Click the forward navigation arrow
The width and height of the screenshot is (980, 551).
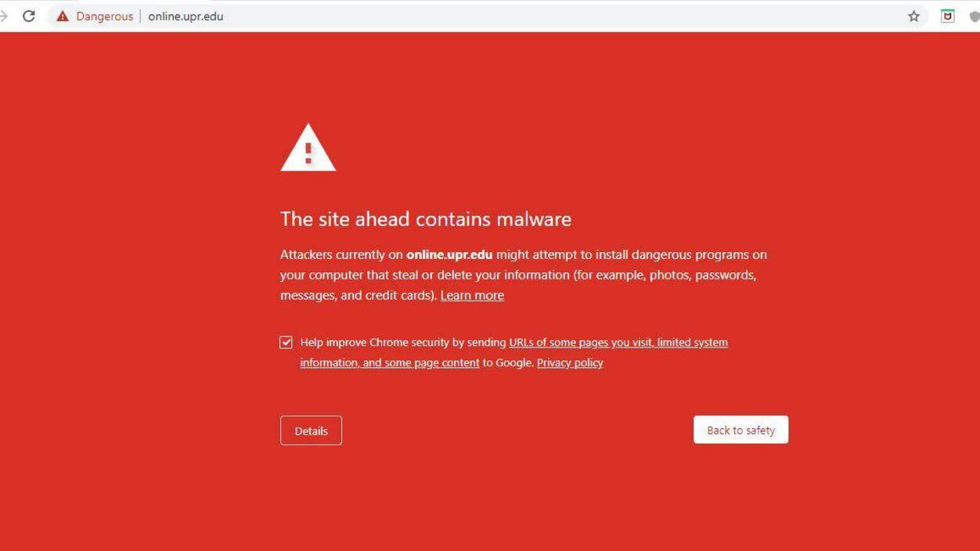tap(2, 16)
